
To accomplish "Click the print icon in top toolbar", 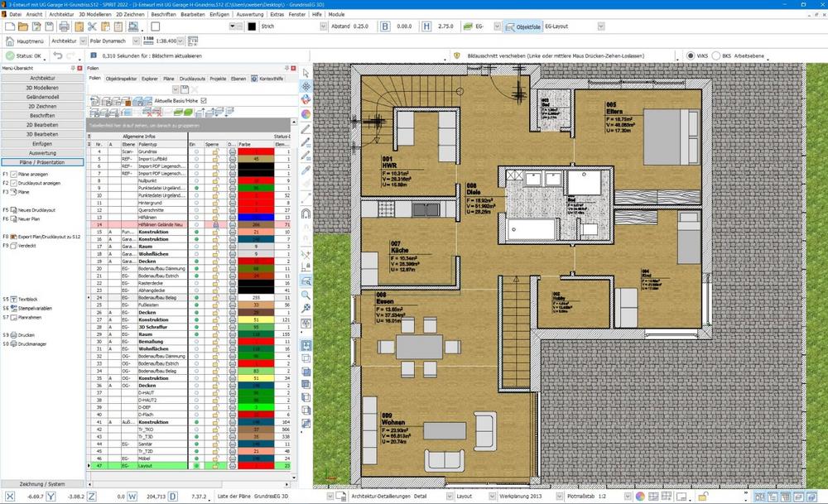I will coord(64,27).
